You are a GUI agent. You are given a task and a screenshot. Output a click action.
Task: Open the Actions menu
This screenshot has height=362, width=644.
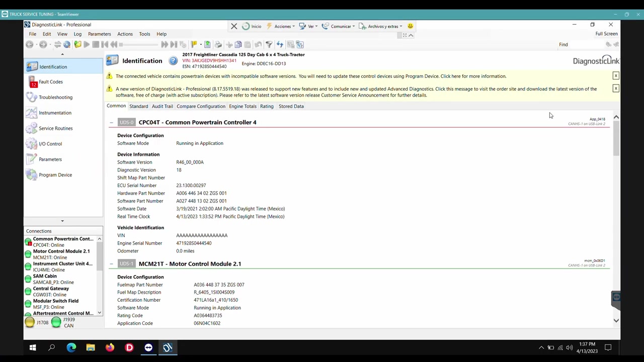pos(125,34)
